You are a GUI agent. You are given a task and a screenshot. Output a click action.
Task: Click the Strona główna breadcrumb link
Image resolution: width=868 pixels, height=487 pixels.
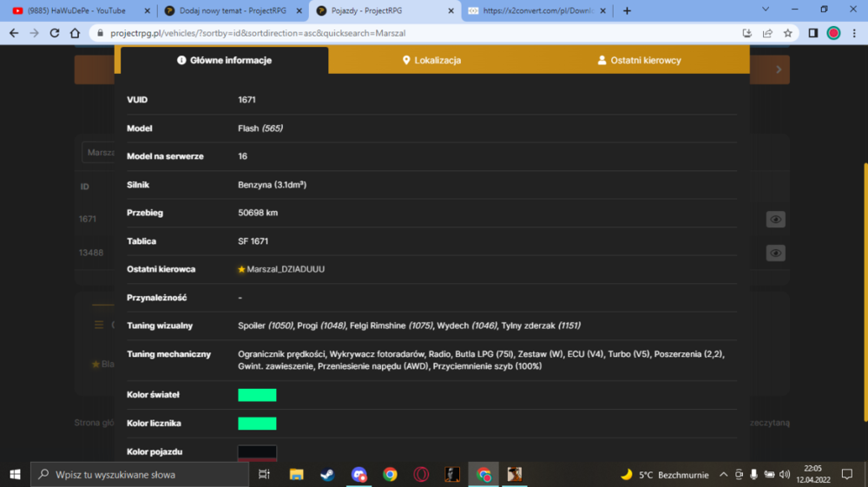tap(95, 423)
